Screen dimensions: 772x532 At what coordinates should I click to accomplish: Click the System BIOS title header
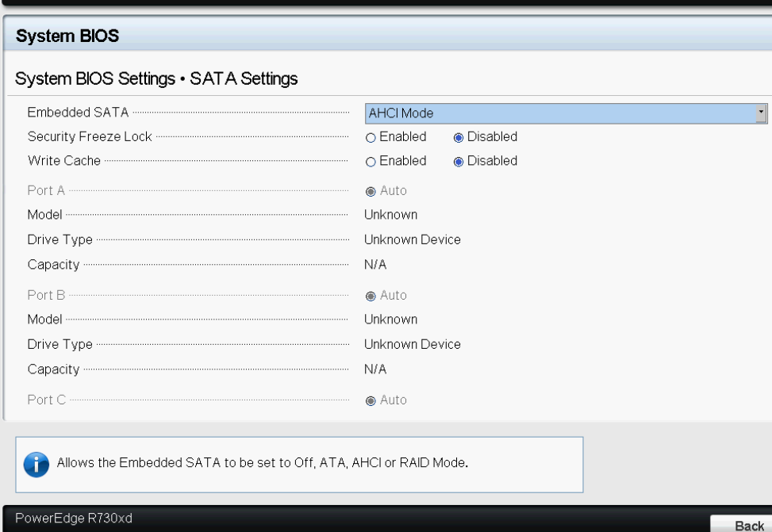(67, 35)
